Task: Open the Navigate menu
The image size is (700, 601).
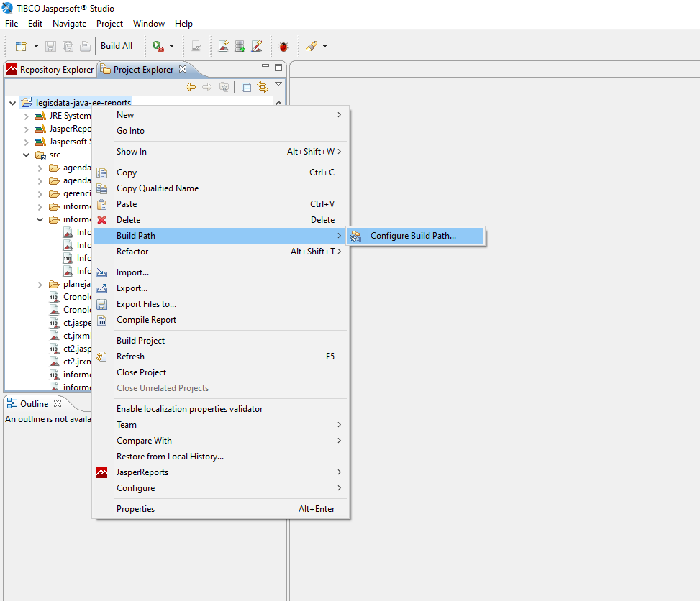Action: [x=69, y=24]
